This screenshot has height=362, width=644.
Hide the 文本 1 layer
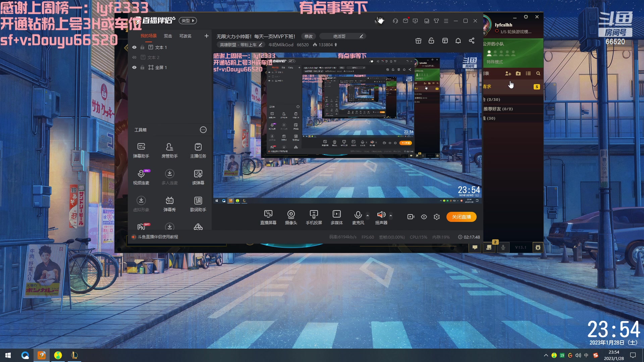pyautogui.click(x=134, y=47)
